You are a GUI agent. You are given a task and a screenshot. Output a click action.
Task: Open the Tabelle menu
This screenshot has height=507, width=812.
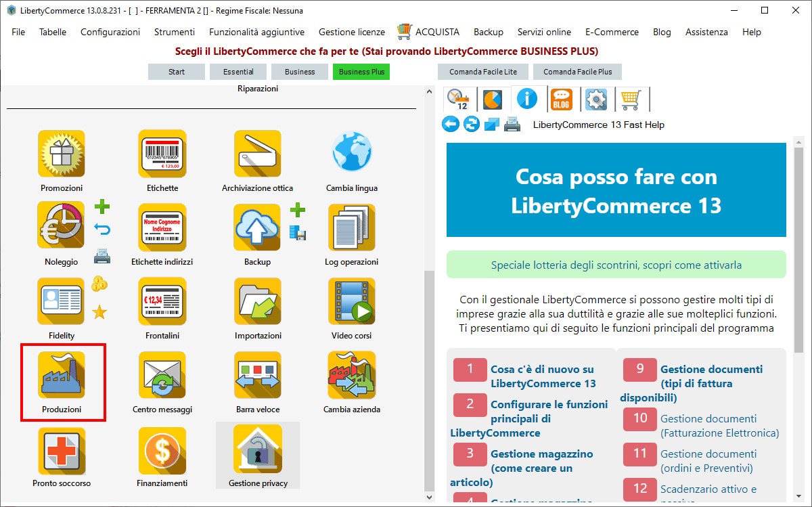click(53, 32)
